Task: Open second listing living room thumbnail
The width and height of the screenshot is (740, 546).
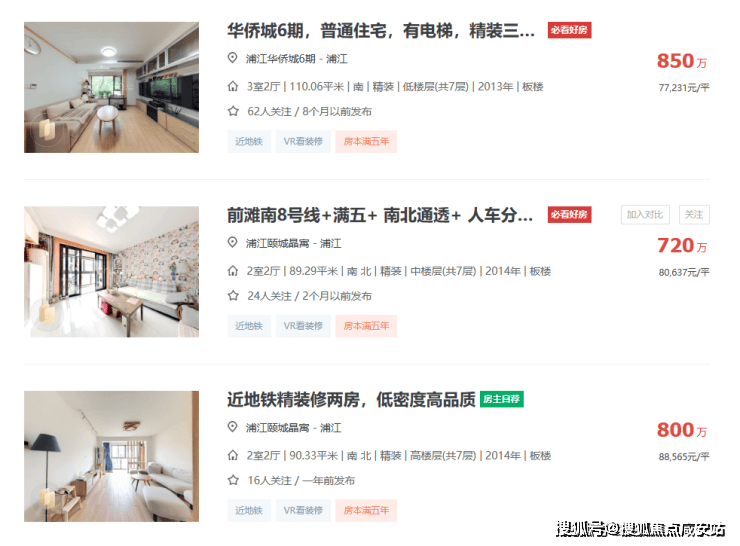Action: (x=111, y=272)
